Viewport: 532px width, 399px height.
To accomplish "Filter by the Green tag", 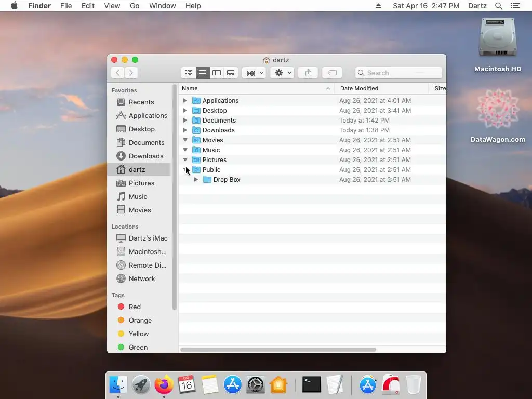I will (x=139, y=348).
